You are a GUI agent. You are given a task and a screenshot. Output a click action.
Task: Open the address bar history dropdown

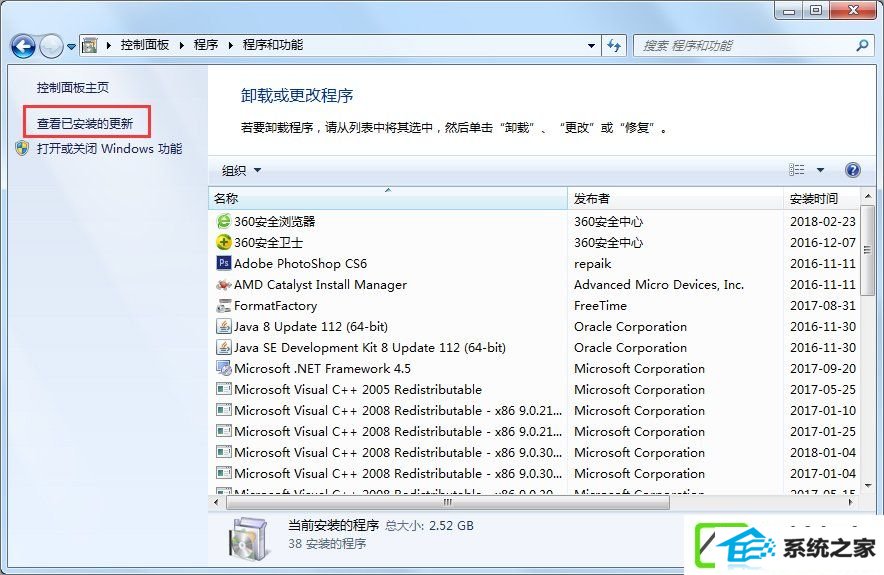pyautogui.click(x=591, y=46)
